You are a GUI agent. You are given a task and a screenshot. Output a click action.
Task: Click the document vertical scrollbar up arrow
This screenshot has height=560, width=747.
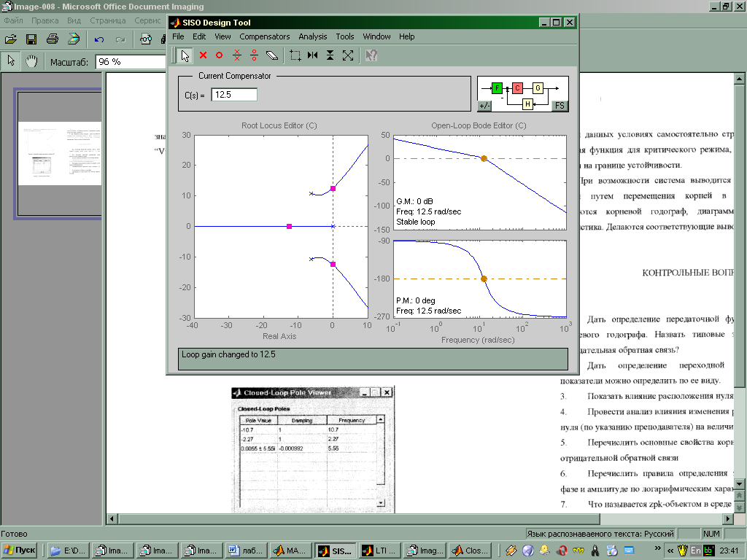click(x=740, y=79)
